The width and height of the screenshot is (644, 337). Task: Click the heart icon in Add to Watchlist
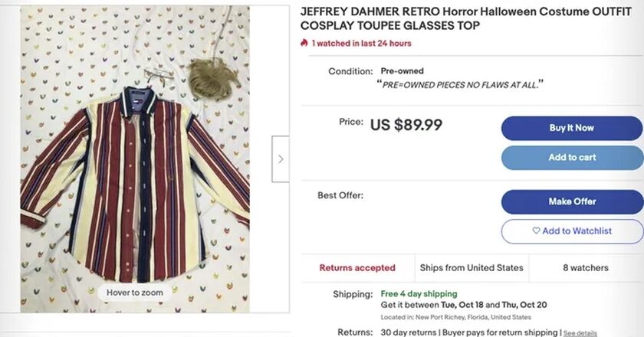click(x=536, y=231)
